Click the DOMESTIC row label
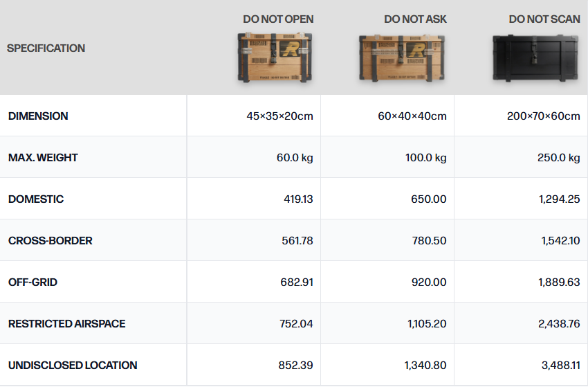 point(36,199)
